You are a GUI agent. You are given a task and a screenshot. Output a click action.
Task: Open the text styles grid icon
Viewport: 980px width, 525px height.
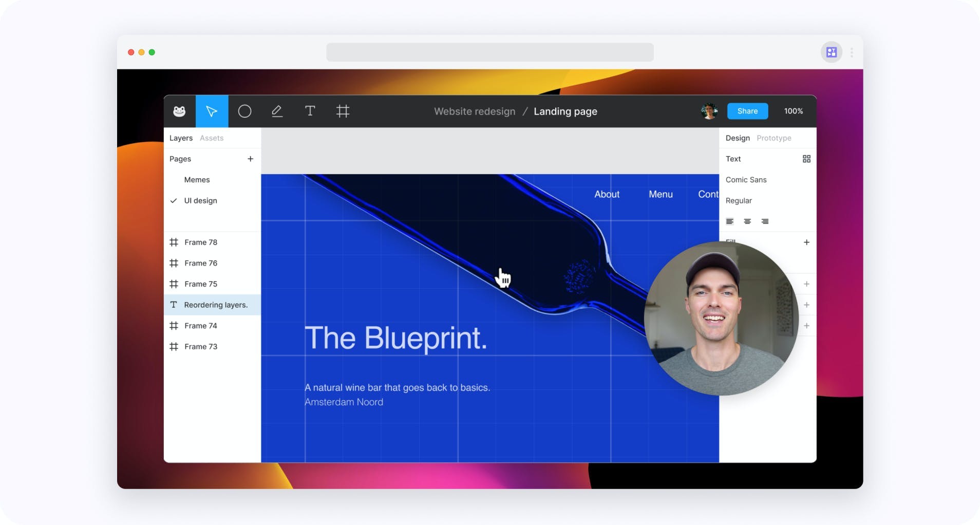coord(806,159)
